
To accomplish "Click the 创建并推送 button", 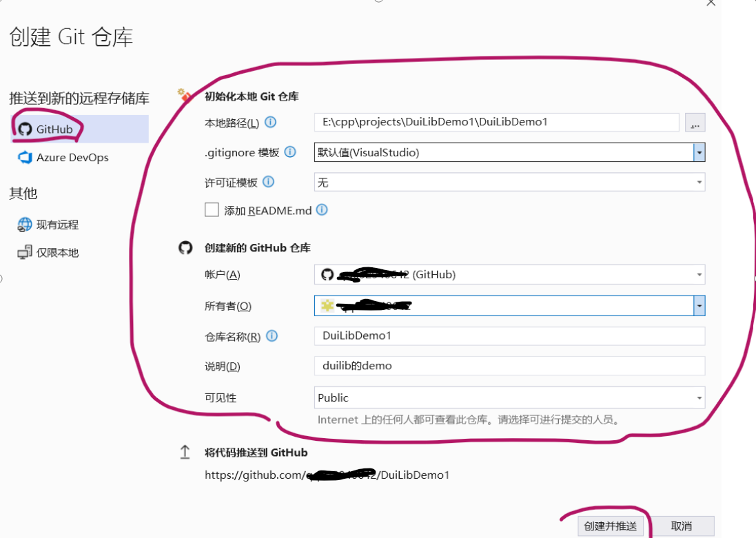I will (611, 526).
